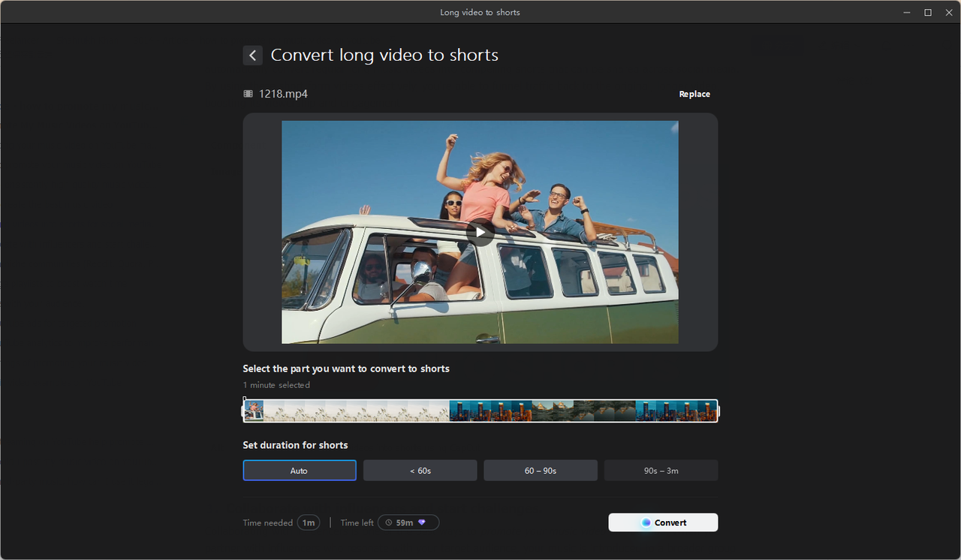Click the video preview thumbnail
The image size is (961, 560).
(x=480, y=232)
